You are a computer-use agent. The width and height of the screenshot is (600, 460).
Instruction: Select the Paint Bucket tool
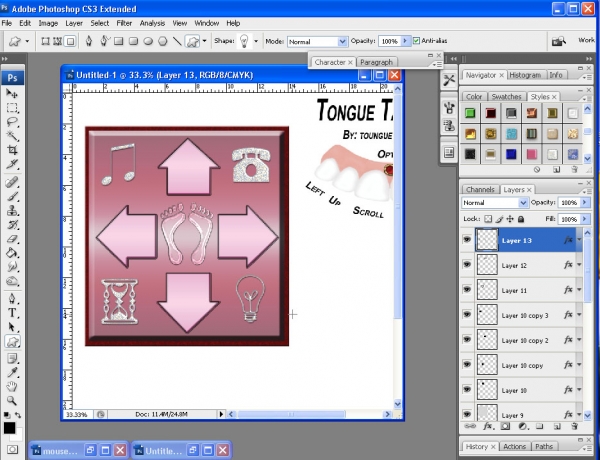[x=12, y=253]
